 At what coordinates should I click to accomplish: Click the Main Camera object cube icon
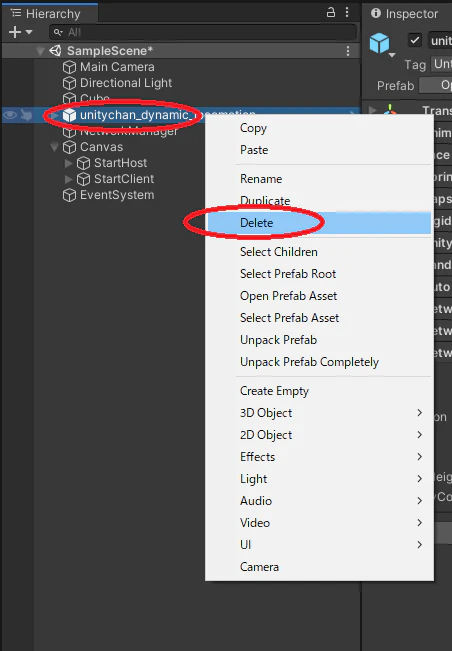click(x=69, y=67)
